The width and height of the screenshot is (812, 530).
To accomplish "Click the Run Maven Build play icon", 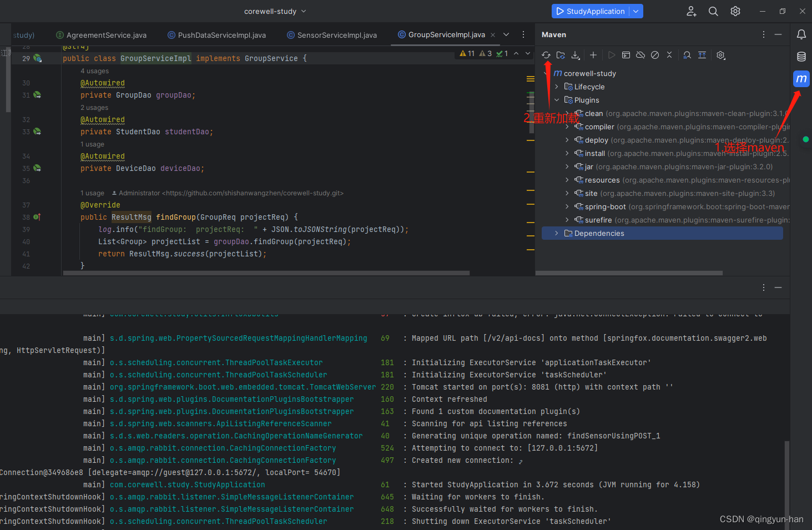I will tap(612, 55).
